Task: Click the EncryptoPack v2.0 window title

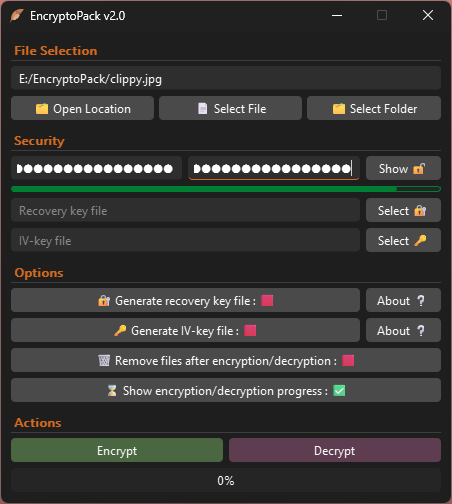Action: [78, 16]
